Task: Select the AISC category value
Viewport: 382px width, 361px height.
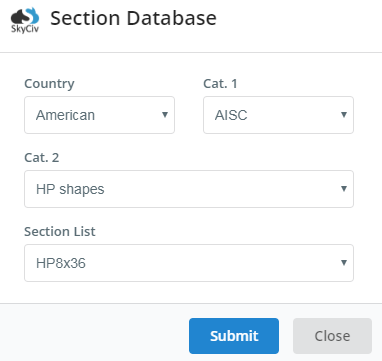Action: [x=231, y=115]
